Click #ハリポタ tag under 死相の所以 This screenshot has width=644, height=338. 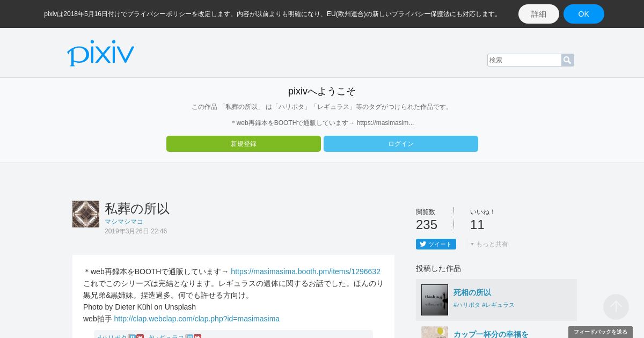(x=467, y=305)
